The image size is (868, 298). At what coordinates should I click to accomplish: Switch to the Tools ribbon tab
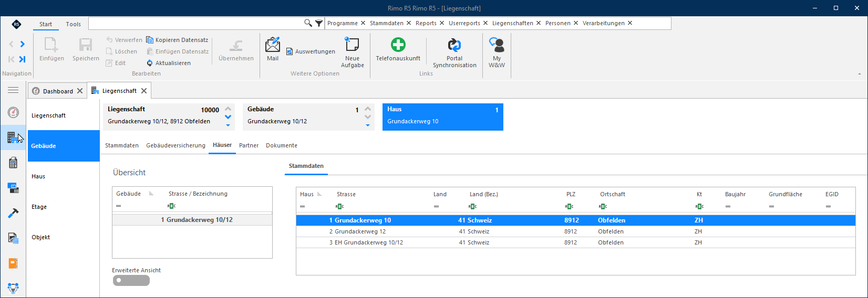[x=74, y=24]
